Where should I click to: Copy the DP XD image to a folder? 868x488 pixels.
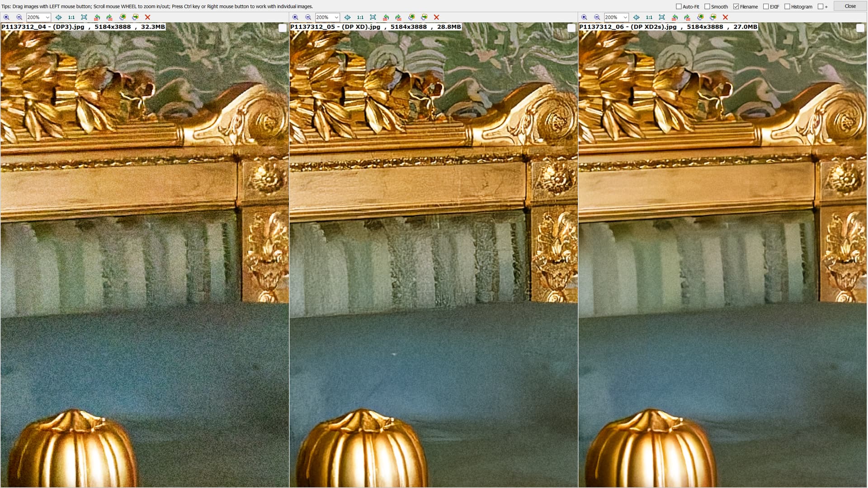411,17
